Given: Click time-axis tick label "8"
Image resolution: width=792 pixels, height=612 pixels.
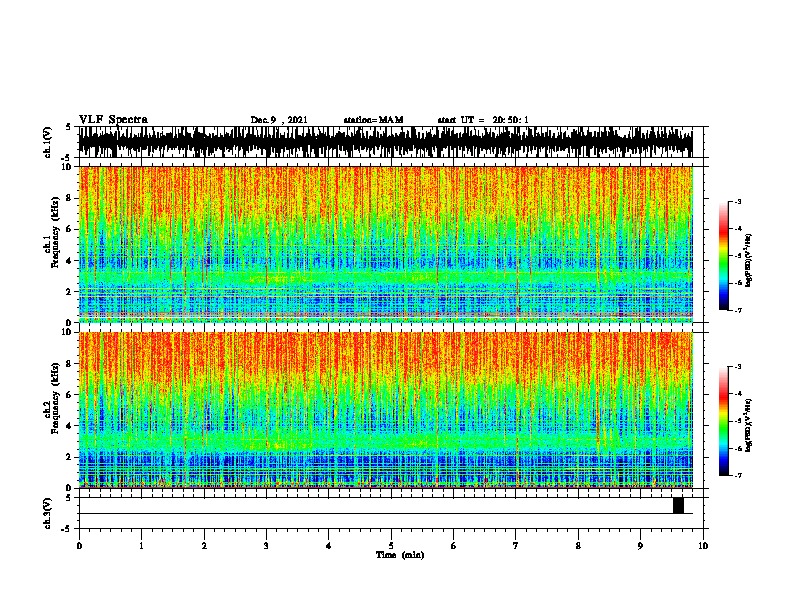Looking at the screenshot, I should 578,546.
